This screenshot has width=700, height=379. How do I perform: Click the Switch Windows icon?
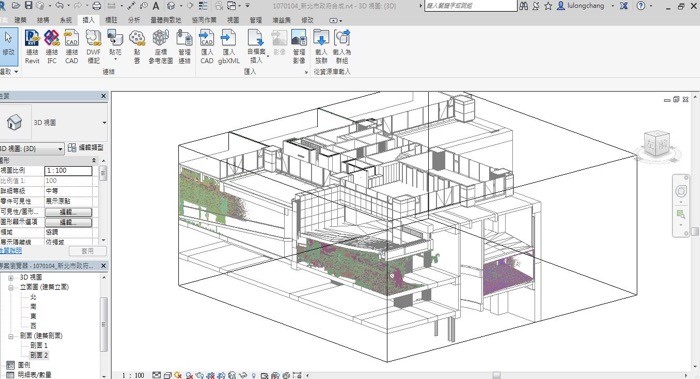click(x=232, y=6)
